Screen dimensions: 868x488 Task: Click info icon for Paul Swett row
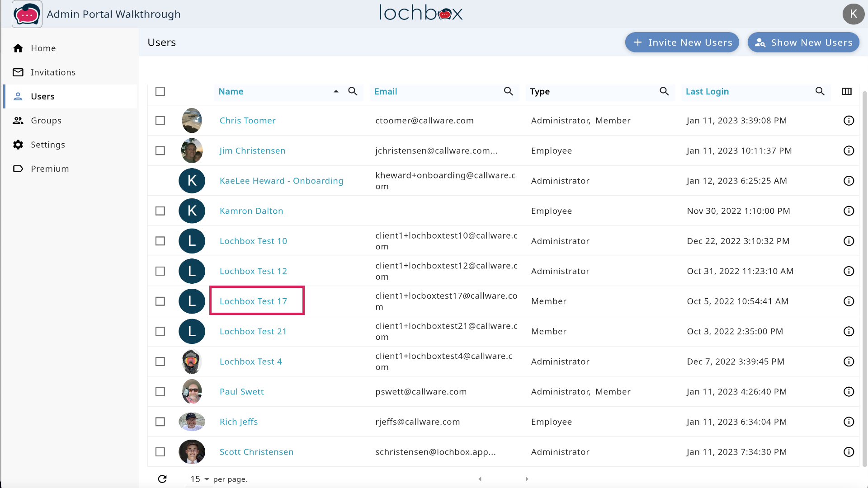[849, 392]
